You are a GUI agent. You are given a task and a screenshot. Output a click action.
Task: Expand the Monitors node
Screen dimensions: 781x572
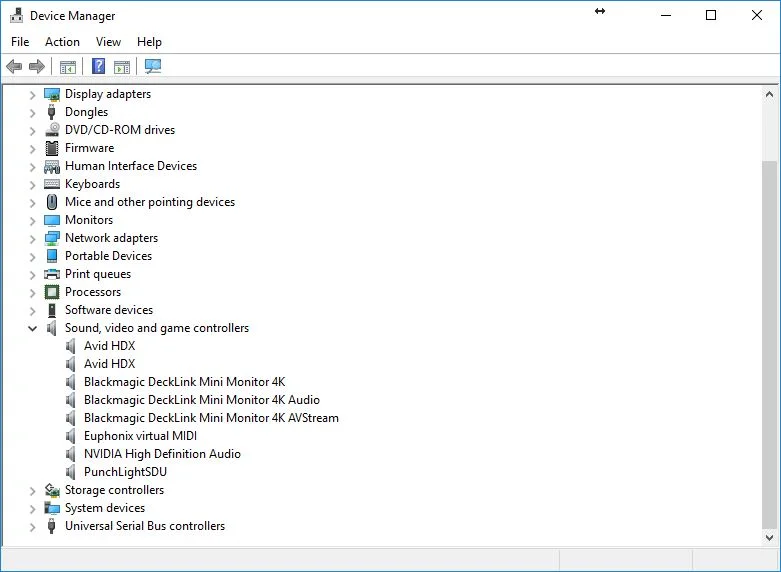(x=32, y=221)
